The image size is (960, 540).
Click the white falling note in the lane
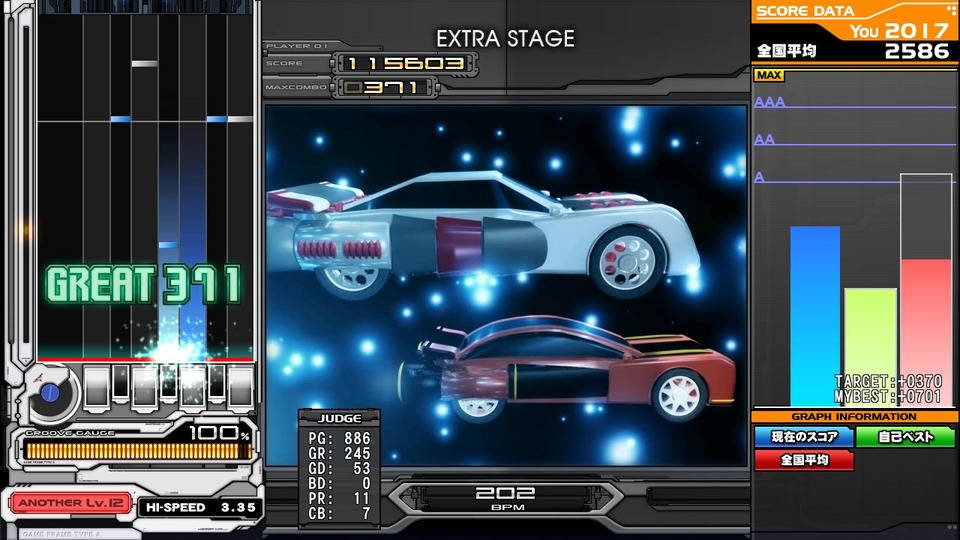coord(144,64)
